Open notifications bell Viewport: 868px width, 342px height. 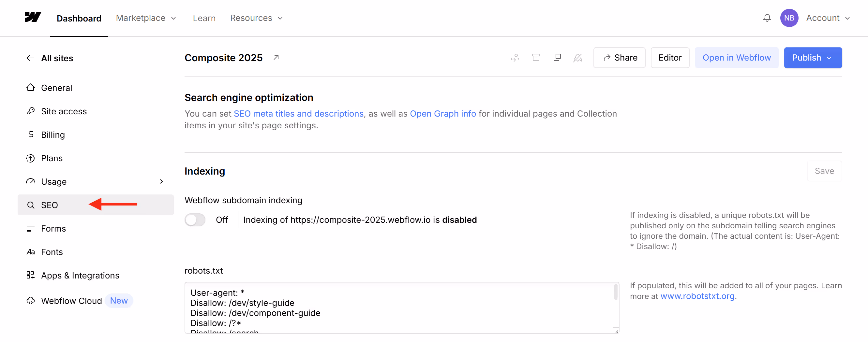point(767,18)
